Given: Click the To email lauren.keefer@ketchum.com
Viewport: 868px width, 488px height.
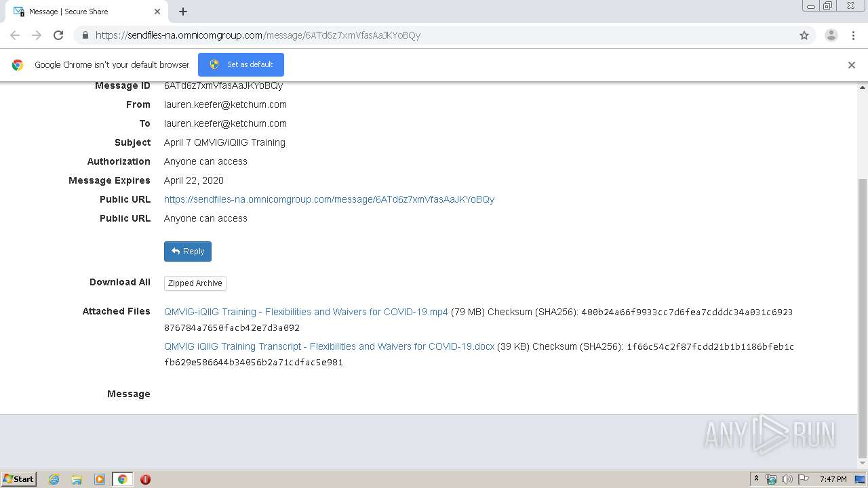Looking at the screenshot, I should (x=225, y=123).
